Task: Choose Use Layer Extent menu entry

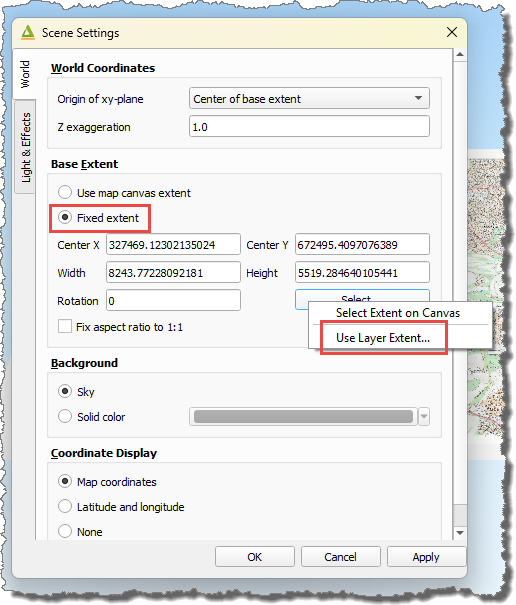Action: coord(383,338)
